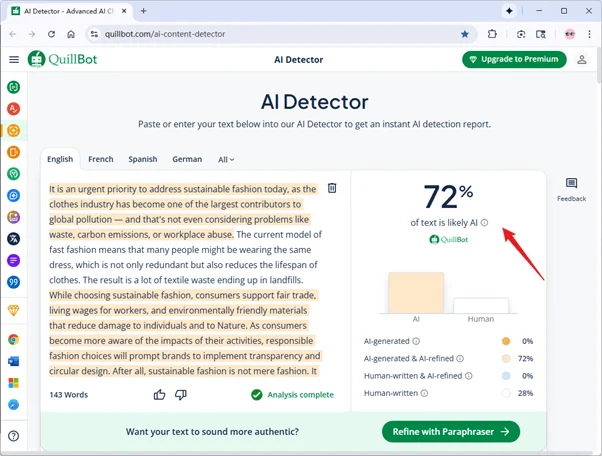Click the thumbs up feedback icon
The image size is (602, 456).
160,395
